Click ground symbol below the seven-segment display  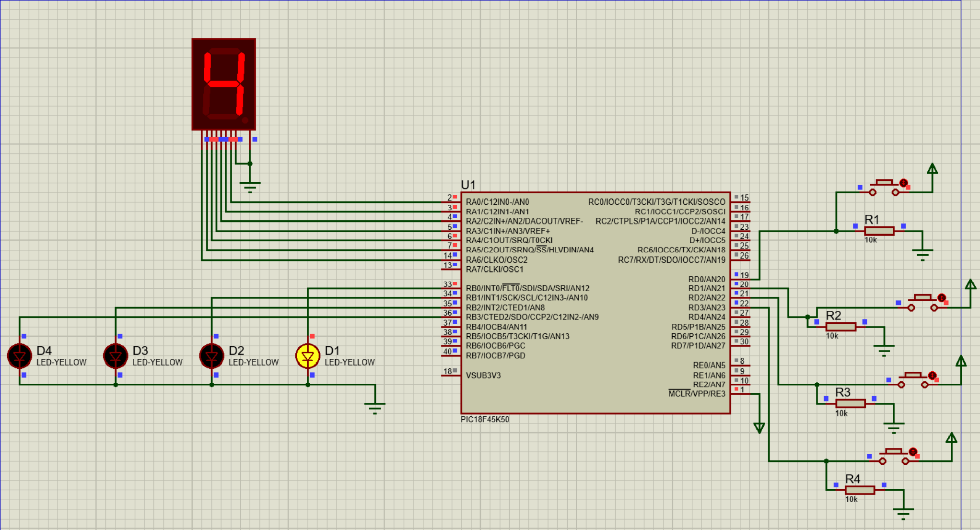coord(250,186)
